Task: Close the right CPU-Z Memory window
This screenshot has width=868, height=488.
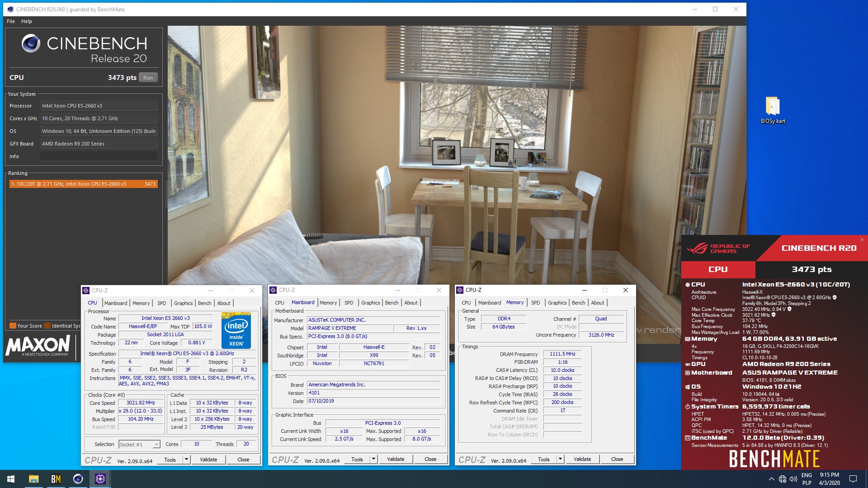Action: point(626,290)
